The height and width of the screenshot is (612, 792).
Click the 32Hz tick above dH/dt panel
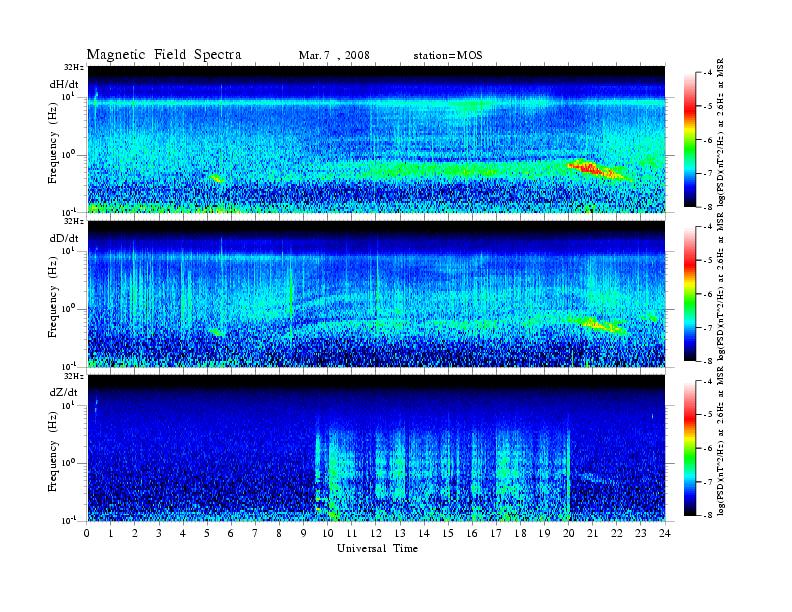(74, 67)
